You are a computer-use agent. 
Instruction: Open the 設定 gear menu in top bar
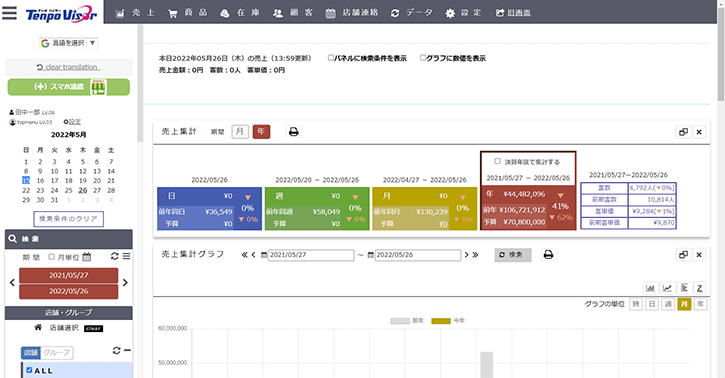[463, 13]
